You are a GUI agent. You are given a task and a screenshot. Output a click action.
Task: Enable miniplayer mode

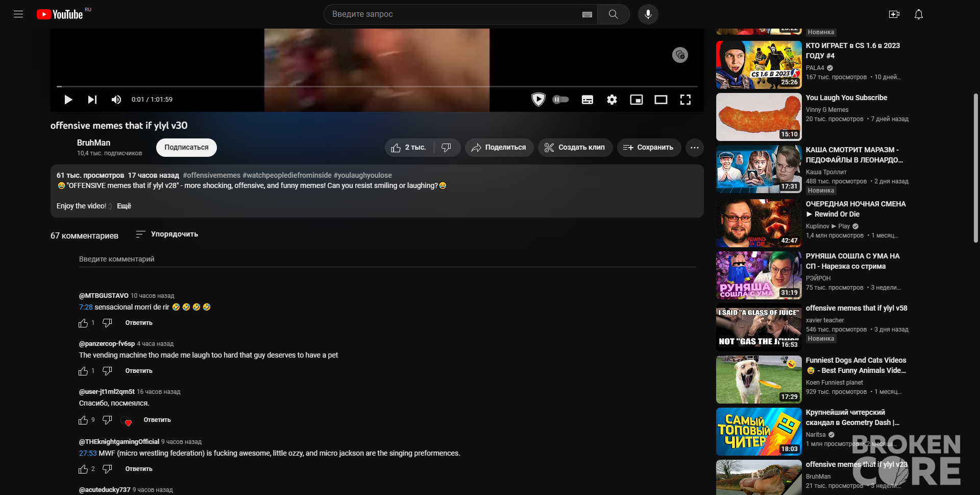(x=636, y=100)
